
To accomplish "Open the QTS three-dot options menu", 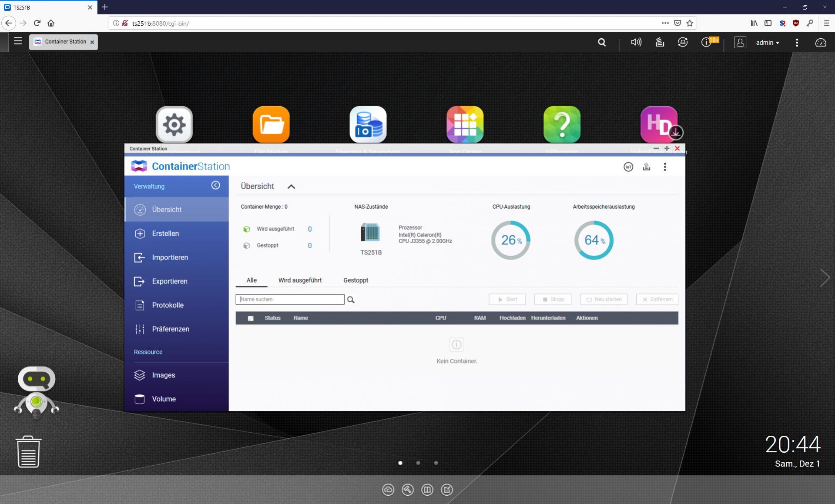I will click(797, 42).
